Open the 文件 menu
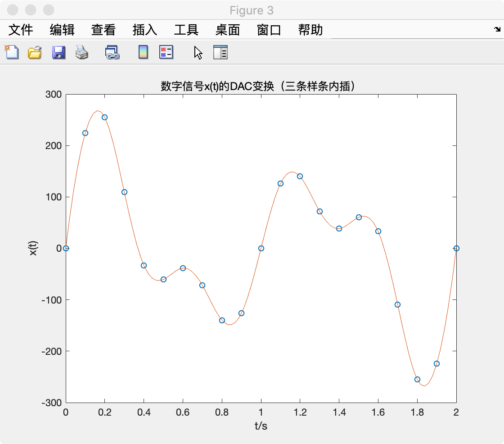 point(21,30)
